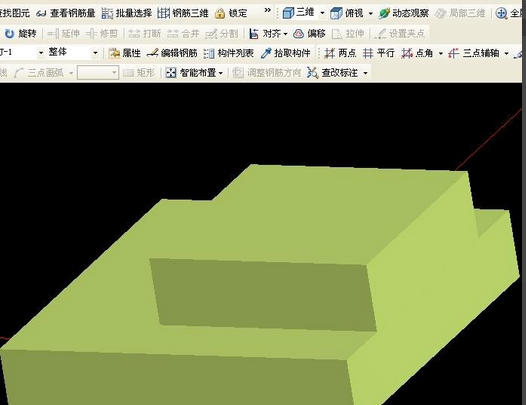Screen dimensions: 526x405
Task: Click the 合并 merge tool
Action: [183, 34]
